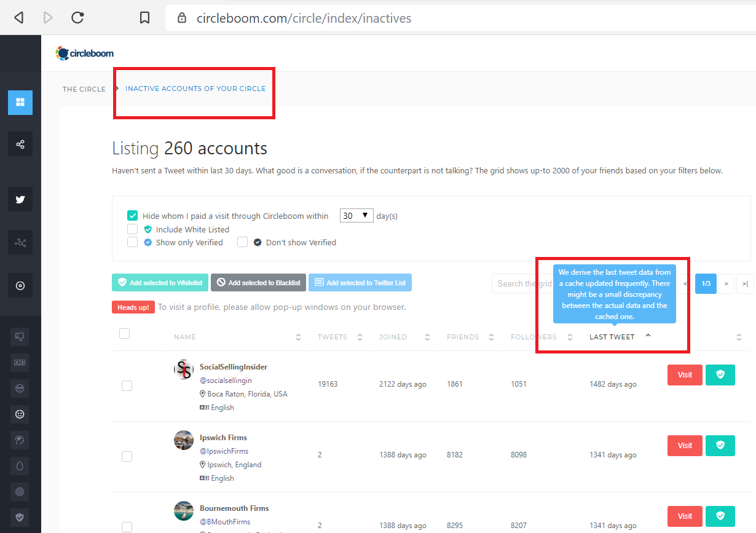The width and height of the screenshot is (756, 533).
Task: Toggle Last Tweet sort chevron
Action: click(x=648, y=336)
